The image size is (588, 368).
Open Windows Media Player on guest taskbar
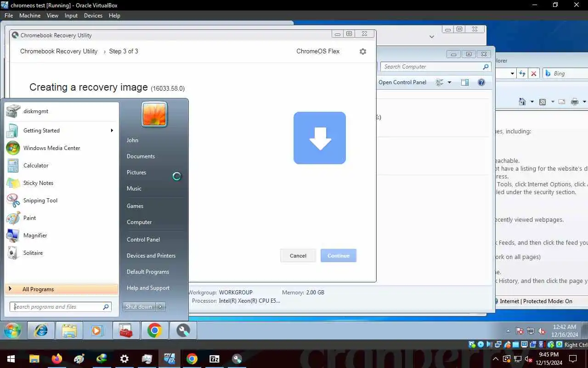[96, 330]
